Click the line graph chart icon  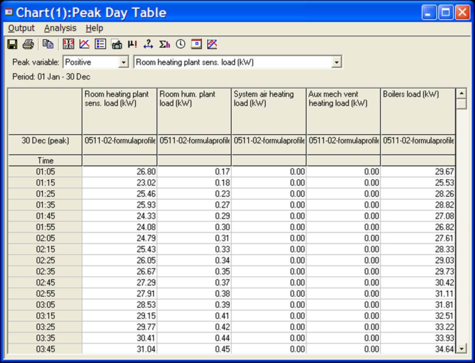point(84,44)
